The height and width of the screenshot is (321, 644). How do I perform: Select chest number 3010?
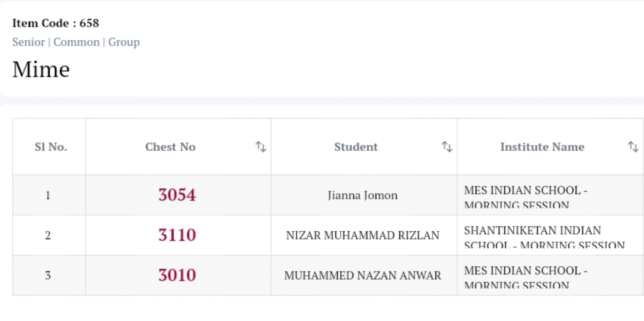177,276
